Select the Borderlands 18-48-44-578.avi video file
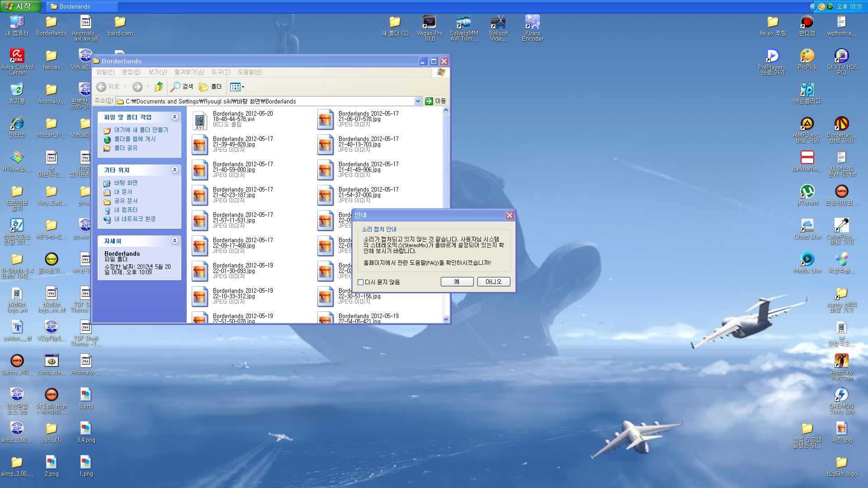This screenshot has width=868, height=488. tap(232, 119)
